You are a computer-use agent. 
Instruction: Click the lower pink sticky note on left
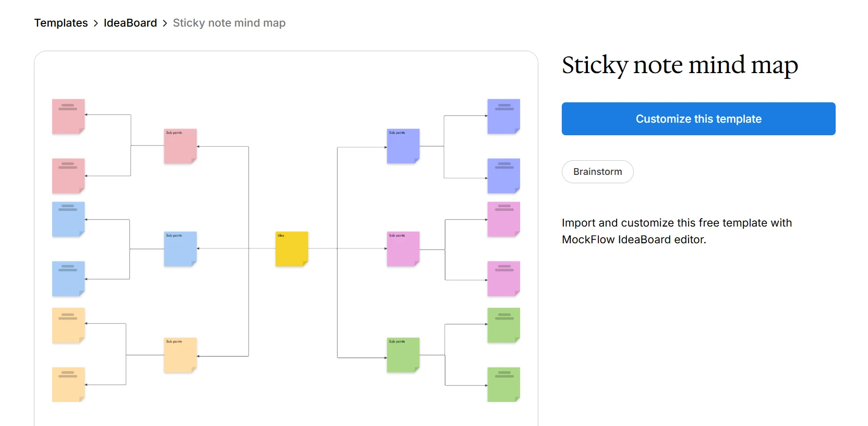[x=68, y=175]
